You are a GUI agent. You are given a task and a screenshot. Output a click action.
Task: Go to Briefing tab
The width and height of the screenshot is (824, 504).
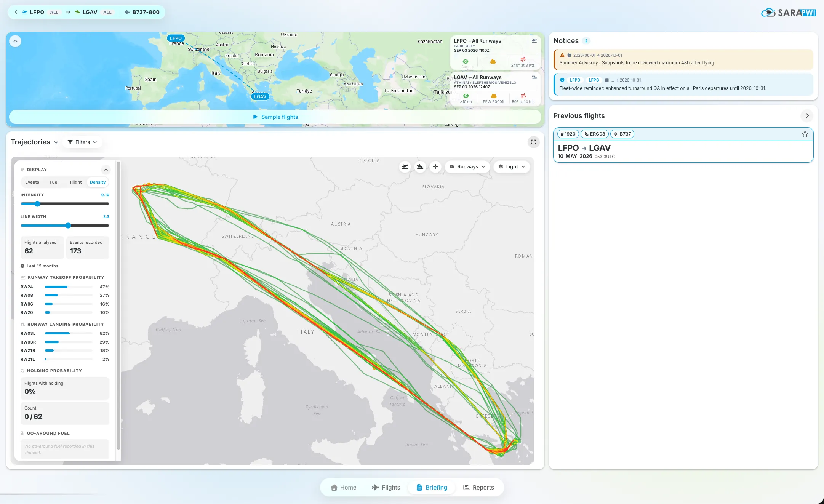tap(432, 488)
